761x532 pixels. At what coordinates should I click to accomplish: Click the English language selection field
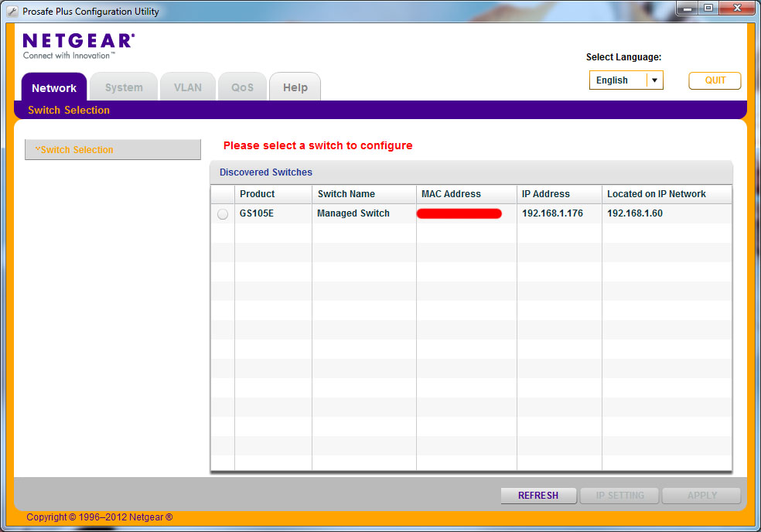tap(626, 80)
